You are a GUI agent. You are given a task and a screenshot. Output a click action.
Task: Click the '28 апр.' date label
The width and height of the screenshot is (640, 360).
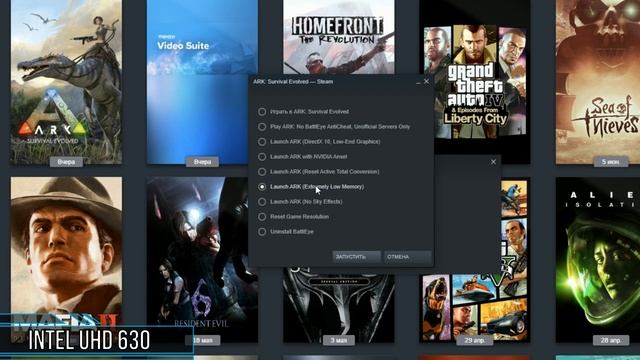tap(611, 340)
